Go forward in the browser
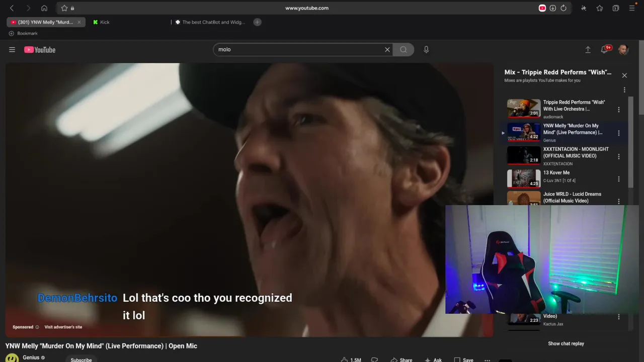Viewport: 644px width, 362px height. pos(28,8)
